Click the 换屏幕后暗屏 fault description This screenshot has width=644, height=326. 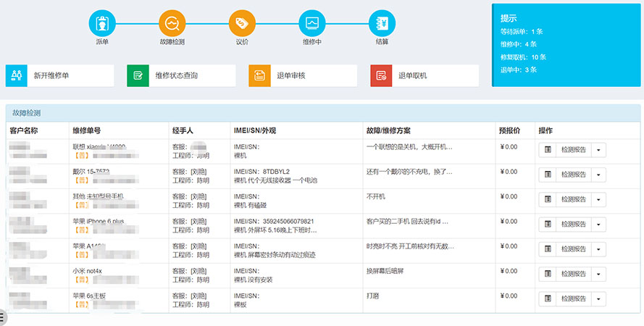coord(385,271)
